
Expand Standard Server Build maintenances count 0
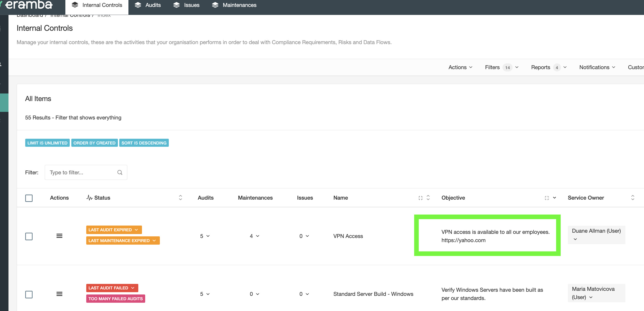pos(254,294)
